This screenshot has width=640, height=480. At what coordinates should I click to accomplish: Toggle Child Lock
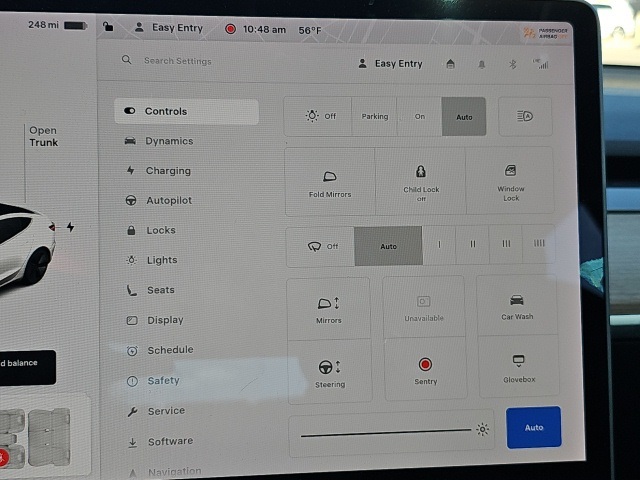(x=421, y=182)
